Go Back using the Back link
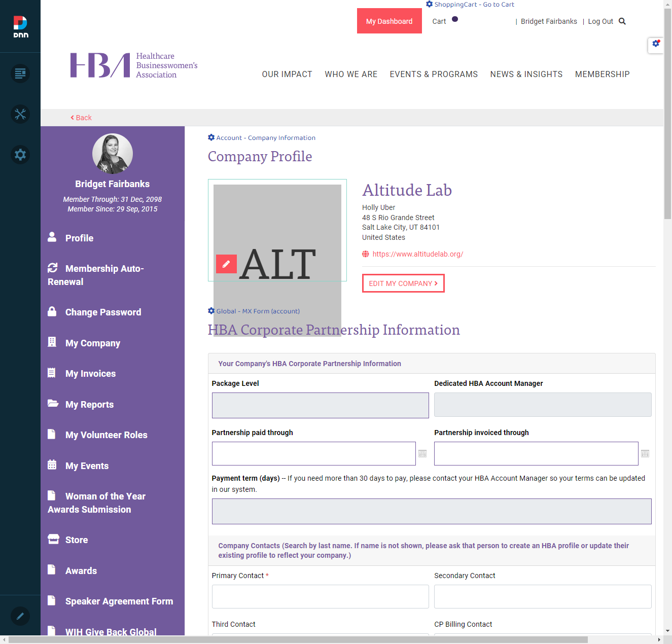The width and height of the screenshot is (672, 644). click(81, 118)
